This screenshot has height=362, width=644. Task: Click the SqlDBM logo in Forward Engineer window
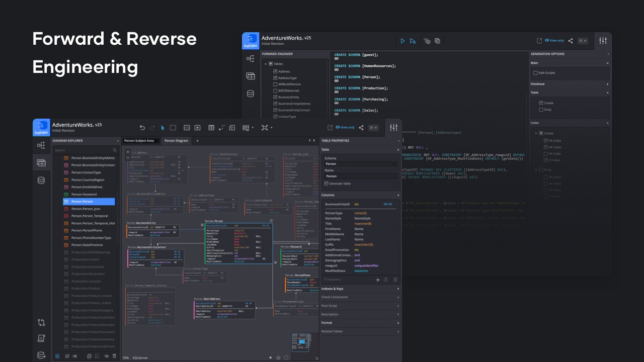(250, 41)
